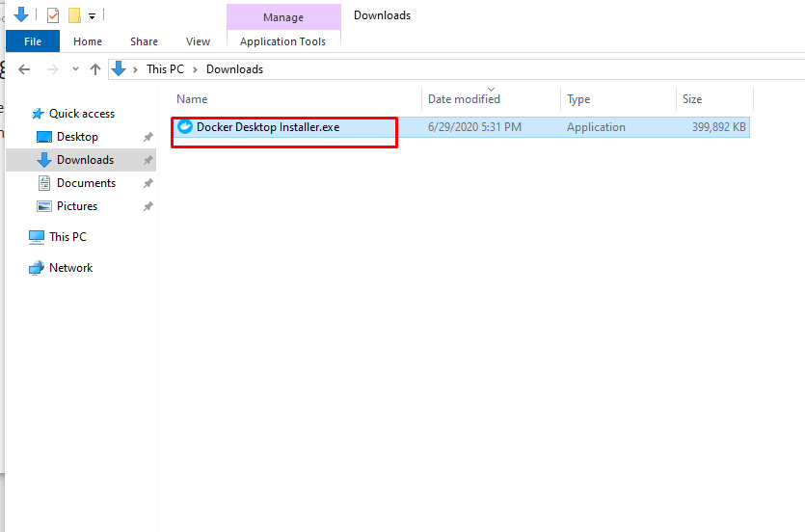
Task: Sort files by Type column
Action: tap(578, 99)
